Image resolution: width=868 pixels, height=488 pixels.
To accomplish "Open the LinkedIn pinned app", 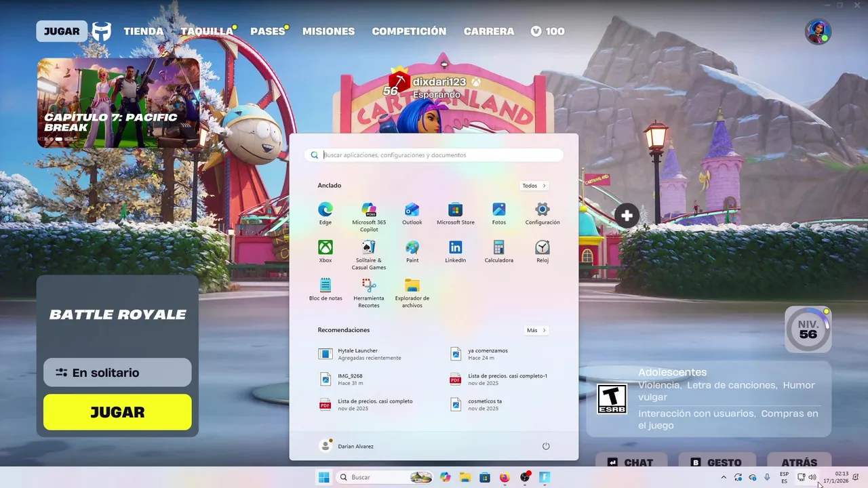I will pos(456,251).
